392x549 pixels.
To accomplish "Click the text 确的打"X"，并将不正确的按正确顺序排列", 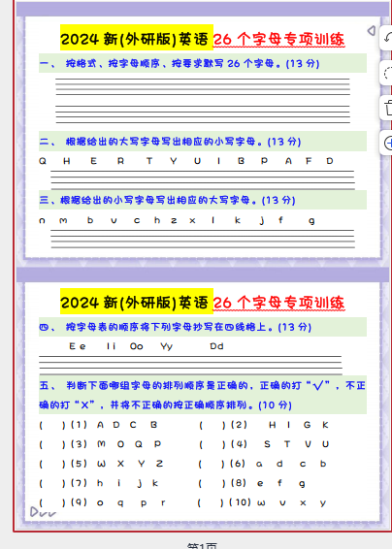I will [x=165, y=405].
